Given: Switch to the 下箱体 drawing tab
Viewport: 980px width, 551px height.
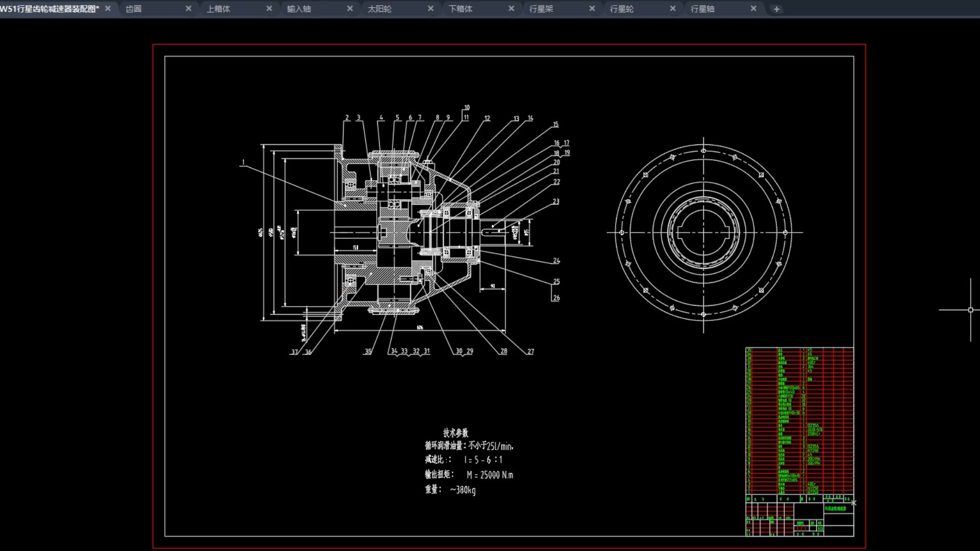Looking at the screenshot, I should [x=460, y=9].
